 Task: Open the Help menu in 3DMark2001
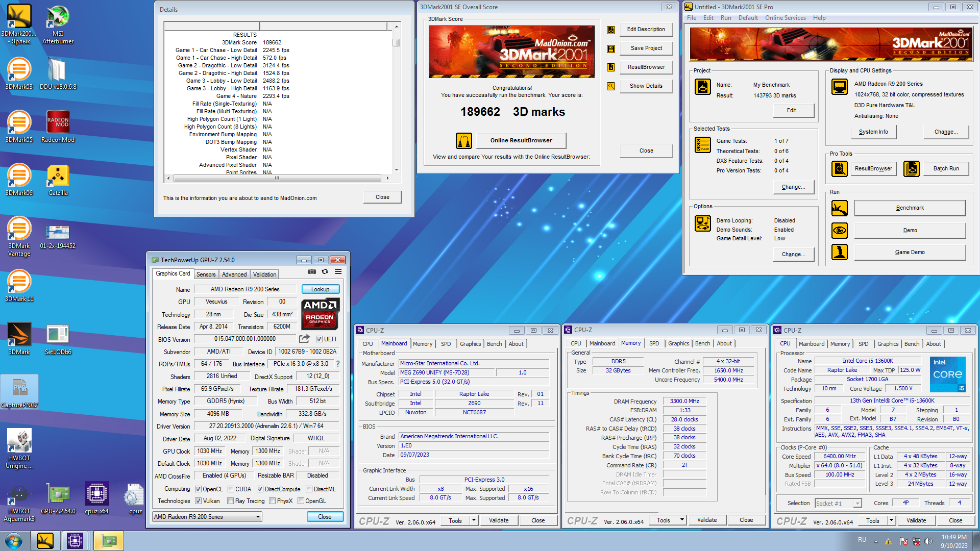click(819, 18)
